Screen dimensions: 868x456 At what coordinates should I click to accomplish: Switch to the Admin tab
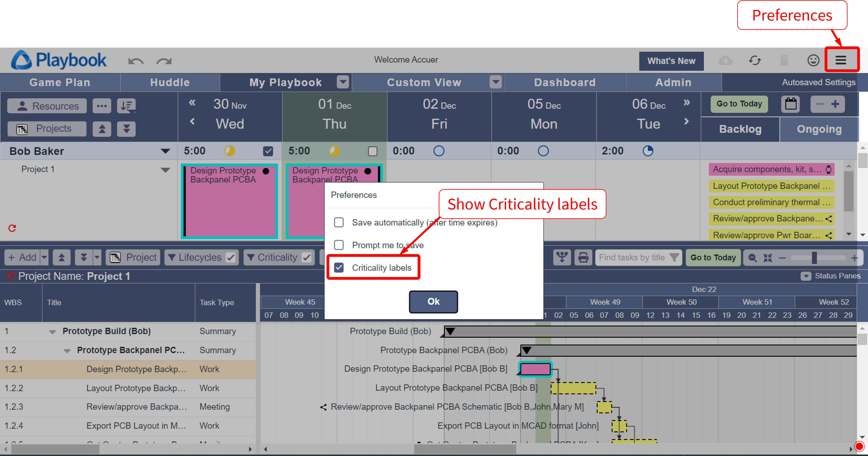point(673,82)
